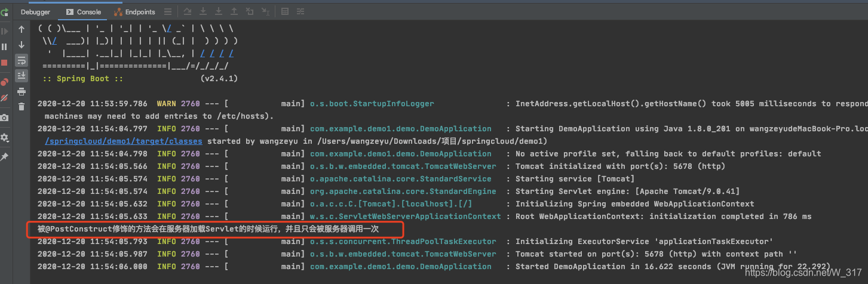Viewport: 868px width, 284px height.
Task: Click the org.apache.catalina.core.StandardEngine logger name
Action: click(403, 192)
